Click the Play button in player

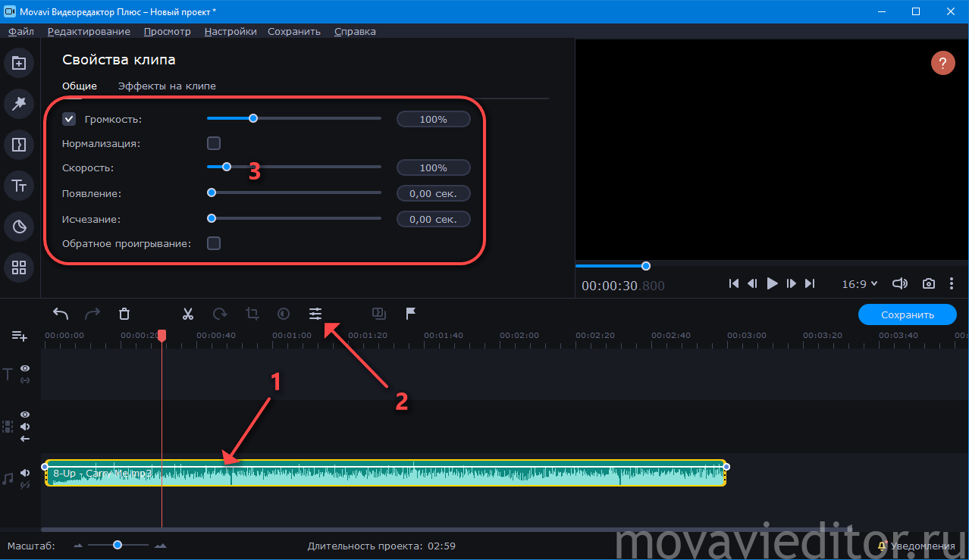[x=772, y=283]
